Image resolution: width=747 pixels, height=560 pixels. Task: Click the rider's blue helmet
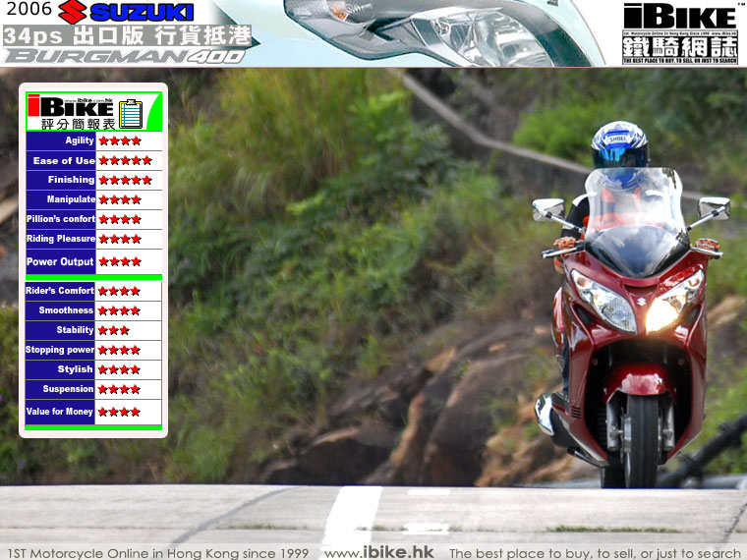(619, 145)
